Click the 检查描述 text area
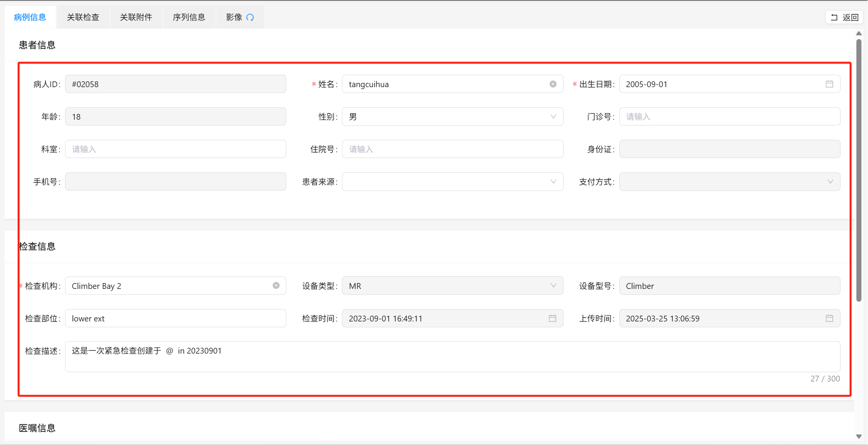 coord(452,357)
